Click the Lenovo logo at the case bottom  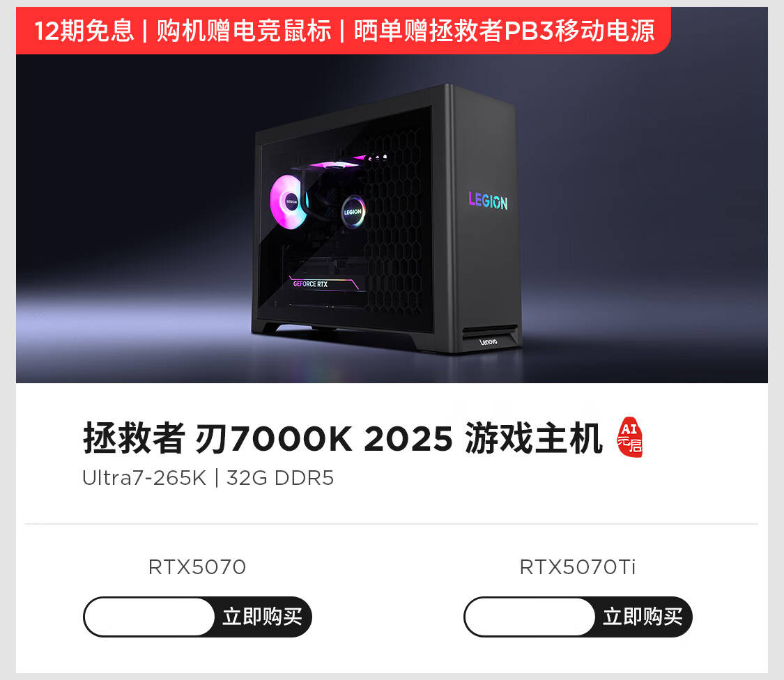coord(489,341)
